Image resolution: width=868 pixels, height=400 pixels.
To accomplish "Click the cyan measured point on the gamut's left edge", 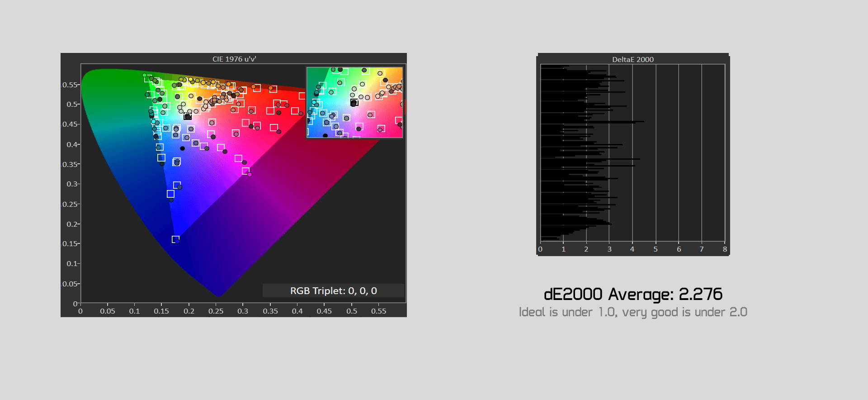I will pos(153,122).
